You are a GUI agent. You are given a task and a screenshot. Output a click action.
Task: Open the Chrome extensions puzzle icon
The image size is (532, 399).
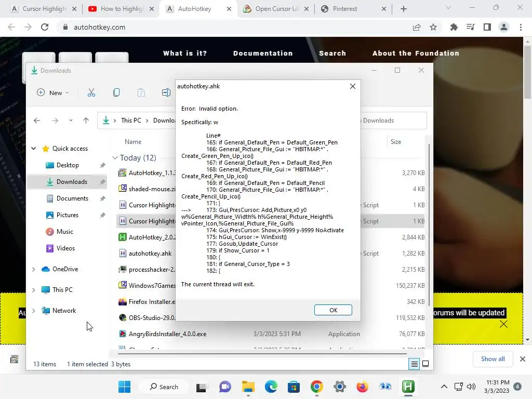[454, 27]
